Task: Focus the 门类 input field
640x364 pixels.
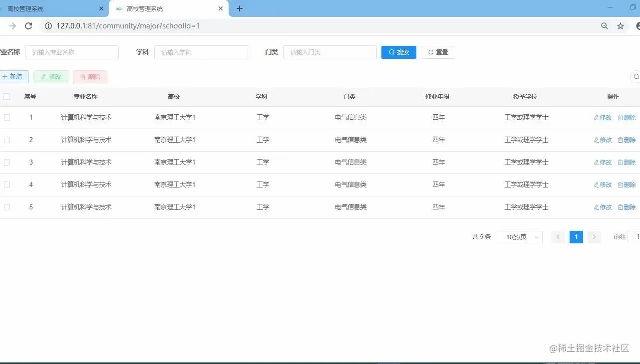Action: tap(330, 52)
